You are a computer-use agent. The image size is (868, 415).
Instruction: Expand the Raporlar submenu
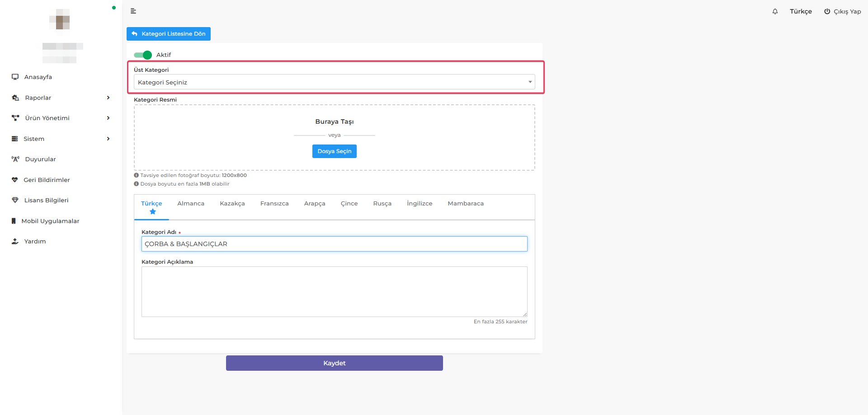pos(108,98)
